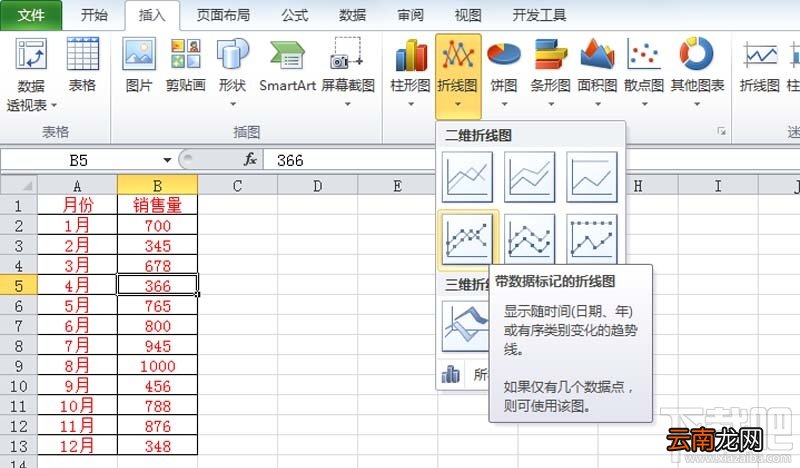The width and height of the screenshot is (800, 468).
Task: Select the cell containing 700
Action: [158, 225]
